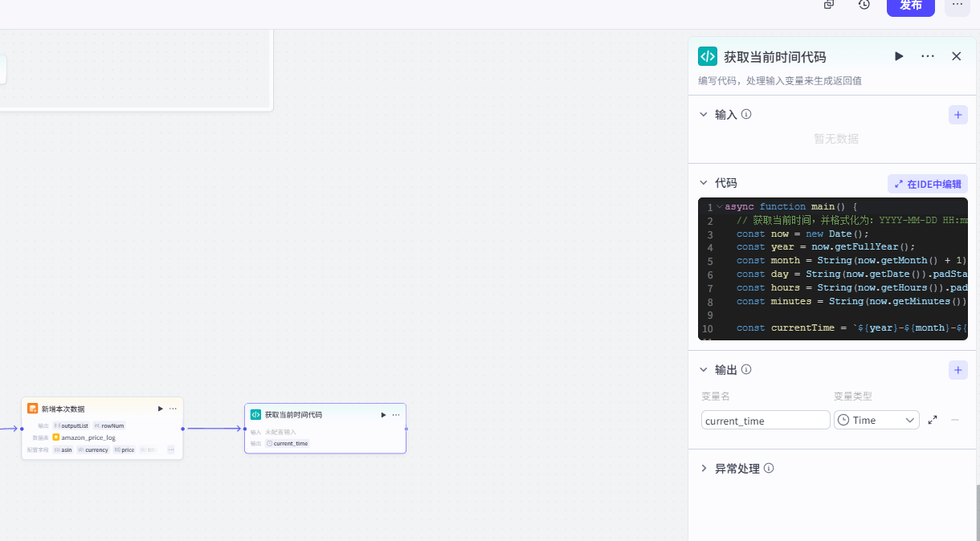The image size is (980, 541).
Task: Add a new output variable
Action: pyautogui.click(x=958, y=370)
